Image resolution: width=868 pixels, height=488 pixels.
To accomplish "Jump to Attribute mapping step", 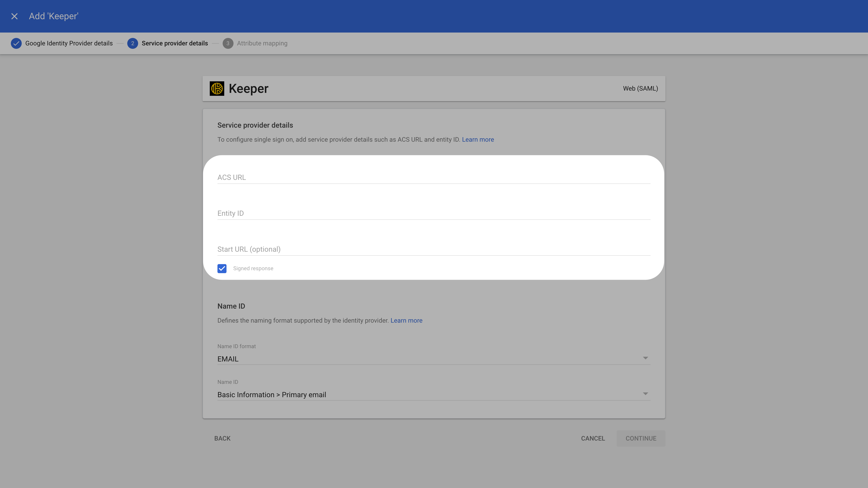I will (262, 43).
